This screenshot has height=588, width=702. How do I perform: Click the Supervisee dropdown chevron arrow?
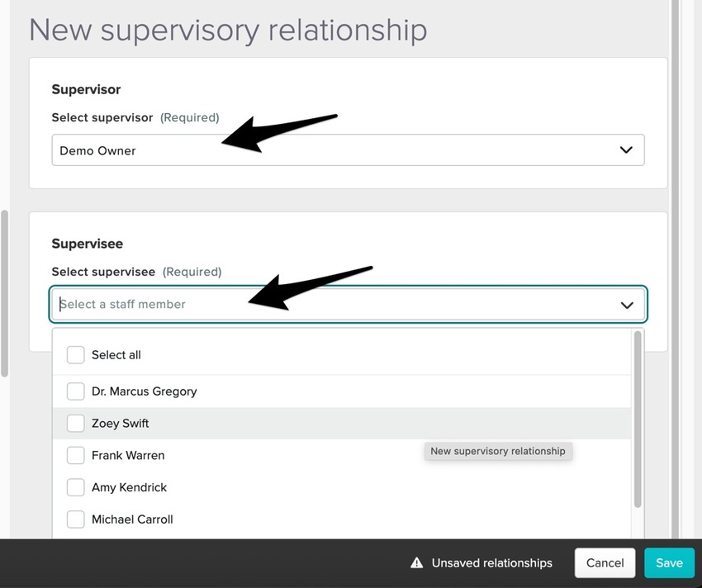[627, 305]
